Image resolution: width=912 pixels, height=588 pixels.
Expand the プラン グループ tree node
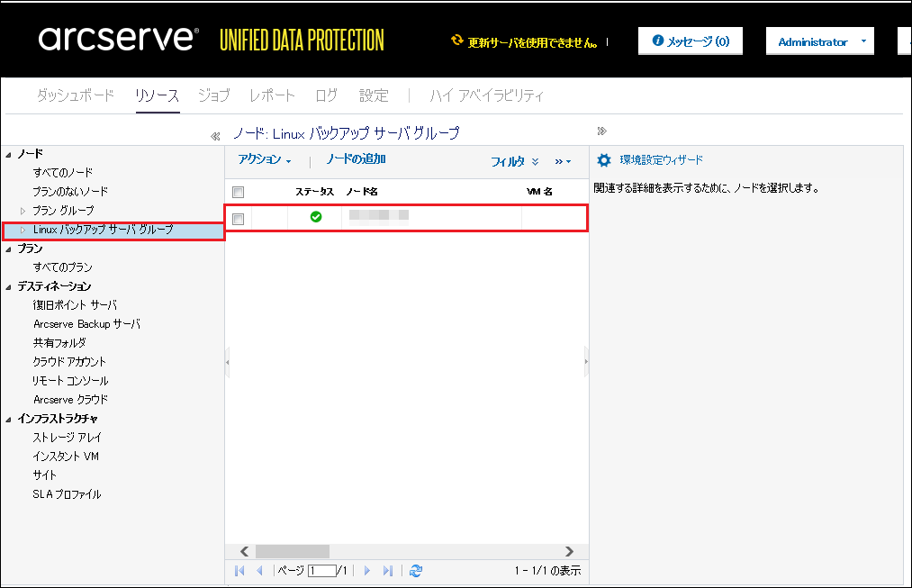(23, 211)
